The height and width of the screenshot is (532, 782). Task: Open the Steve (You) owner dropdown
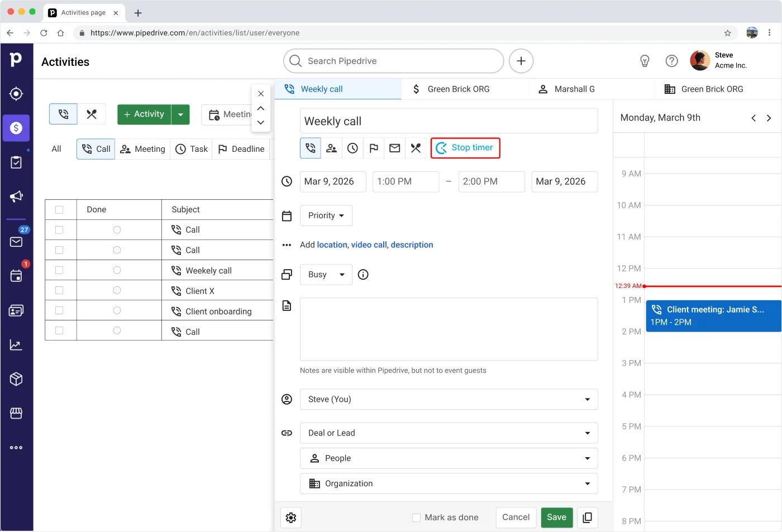(449, 399)
